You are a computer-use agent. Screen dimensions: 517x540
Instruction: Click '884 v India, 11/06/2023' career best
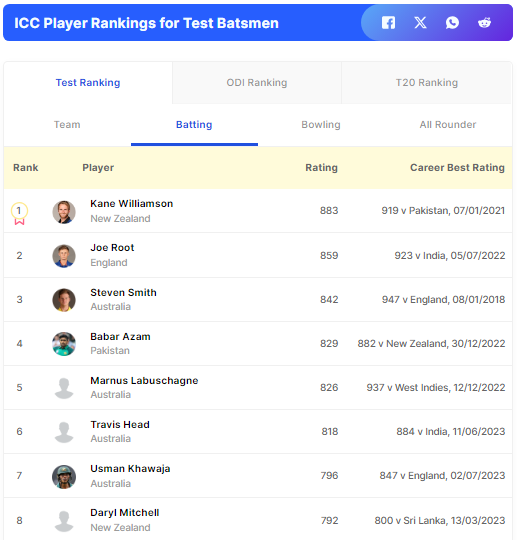tap(451, 432)
